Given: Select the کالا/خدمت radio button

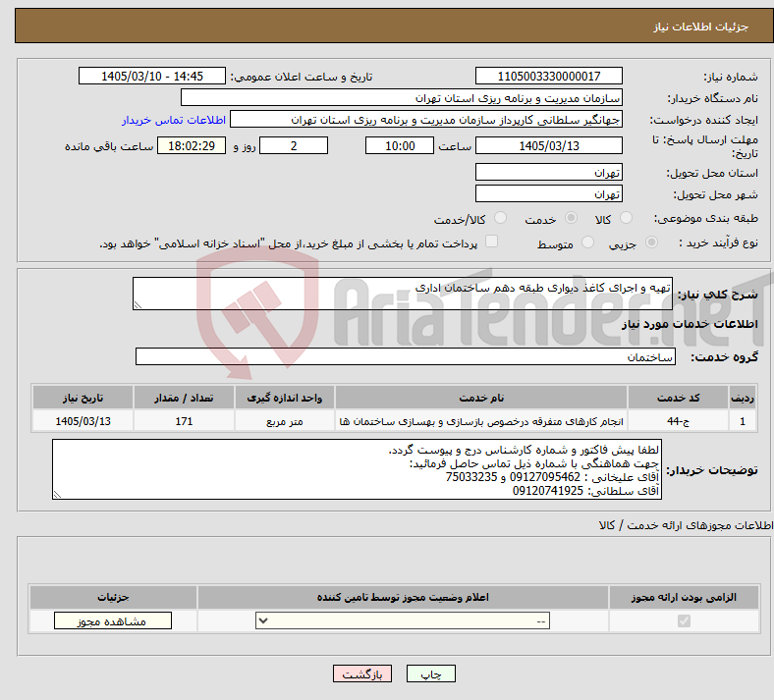Looking at the screenshot, I should (x=501, y=218).
